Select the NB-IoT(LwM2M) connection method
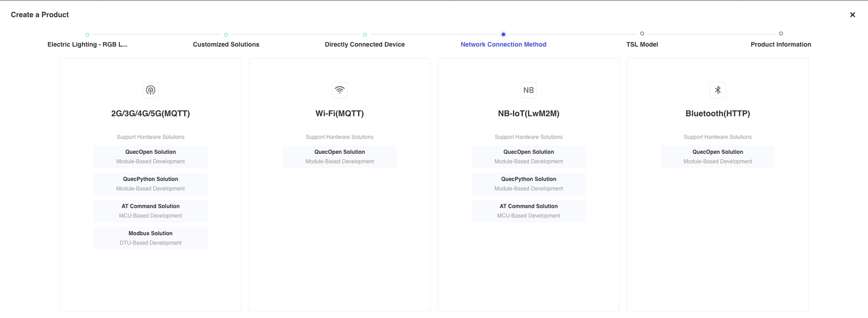 tap(529, 114)
